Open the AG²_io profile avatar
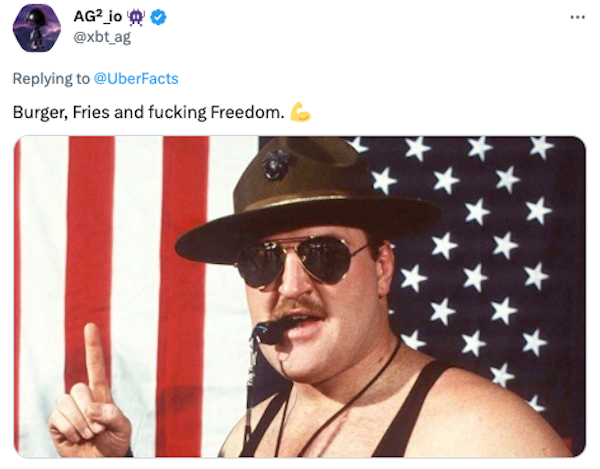Image resolution: width=600 pixels, height=469 pixels. click(x=37, y=27)
